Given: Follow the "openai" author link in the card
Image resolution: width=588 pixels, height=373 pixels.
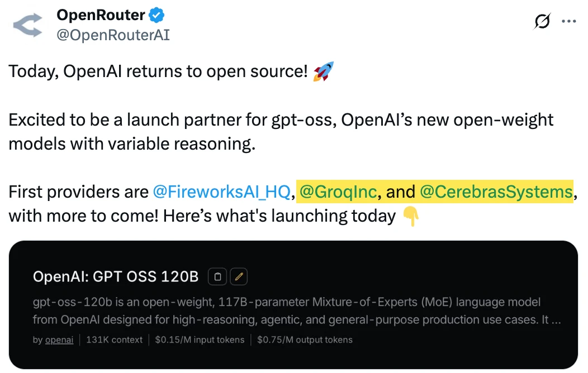Looking at the screenshot, I should pyautogui.click(x=60, y=339).
